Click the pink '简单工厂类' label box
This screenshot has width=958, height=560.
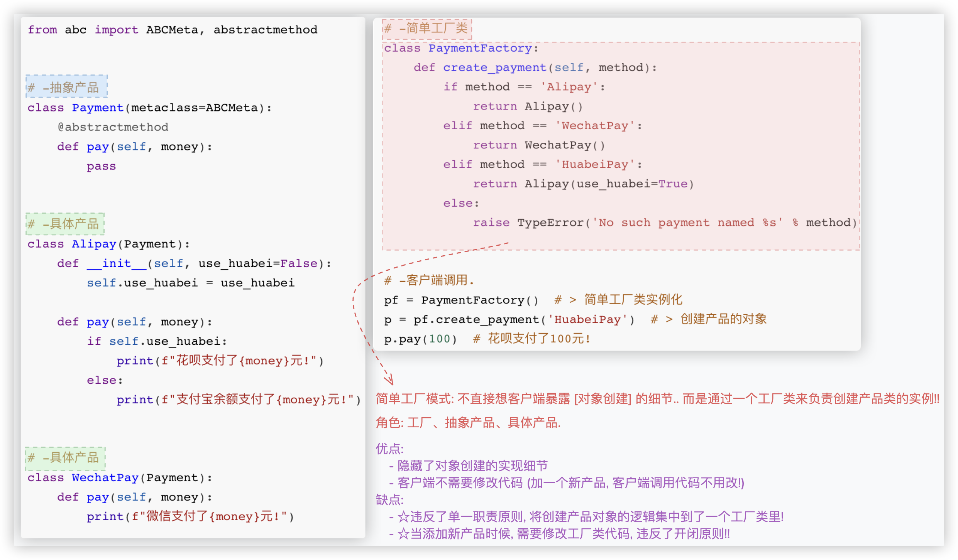click(427, 28)
